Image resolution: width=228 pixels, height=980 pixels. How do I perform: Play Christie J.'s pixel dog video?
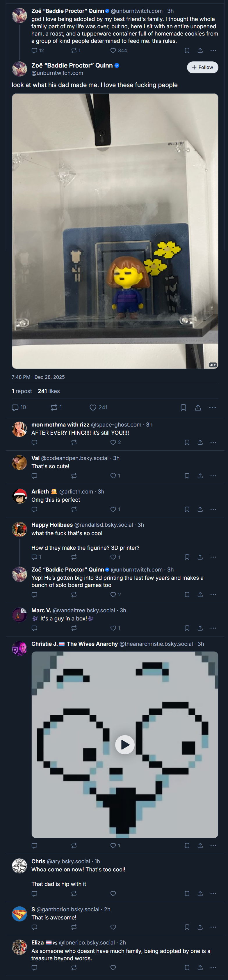125,745
